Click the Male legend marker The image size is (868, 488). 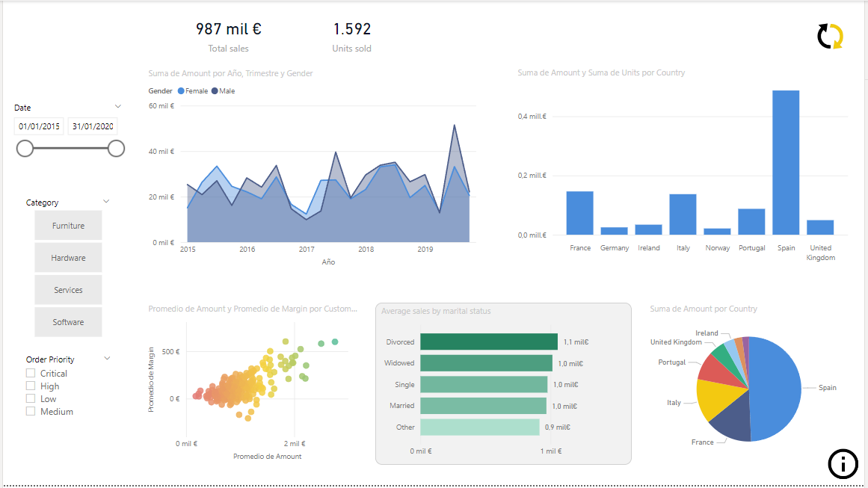point(215,91)
